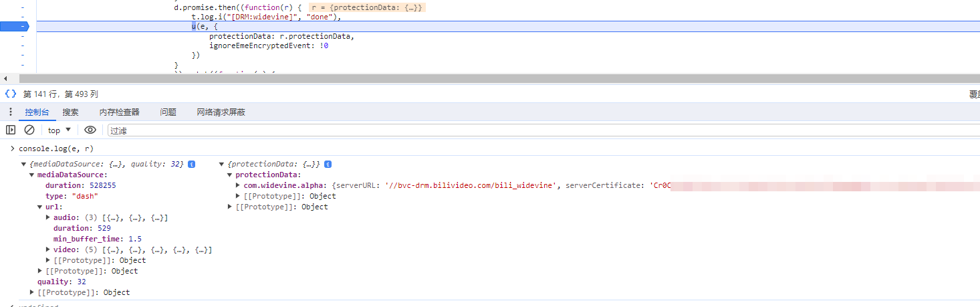Collapse the url node
Viewport: 980px width, 307px height.
tap(40, 207)
